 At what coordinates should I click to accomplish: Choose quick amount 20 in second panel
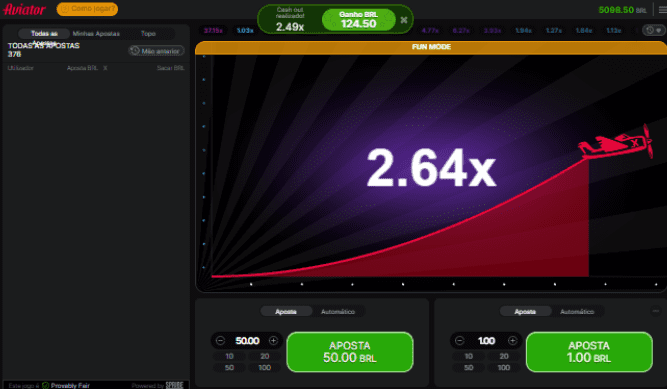tap(504, 356)
